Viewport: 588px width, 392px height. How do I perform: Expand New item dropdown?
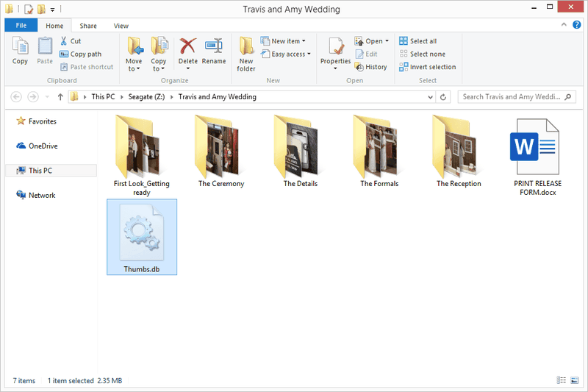(304, 41)
